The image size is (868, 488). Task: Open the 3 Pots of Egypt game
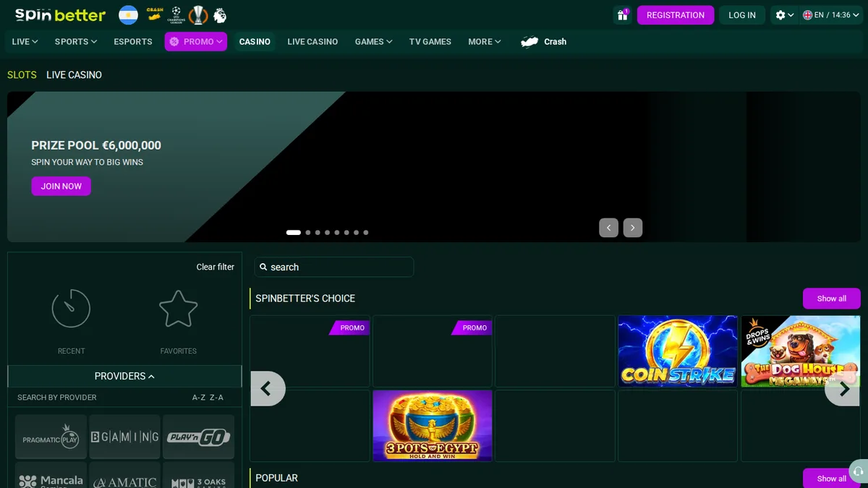433,426
